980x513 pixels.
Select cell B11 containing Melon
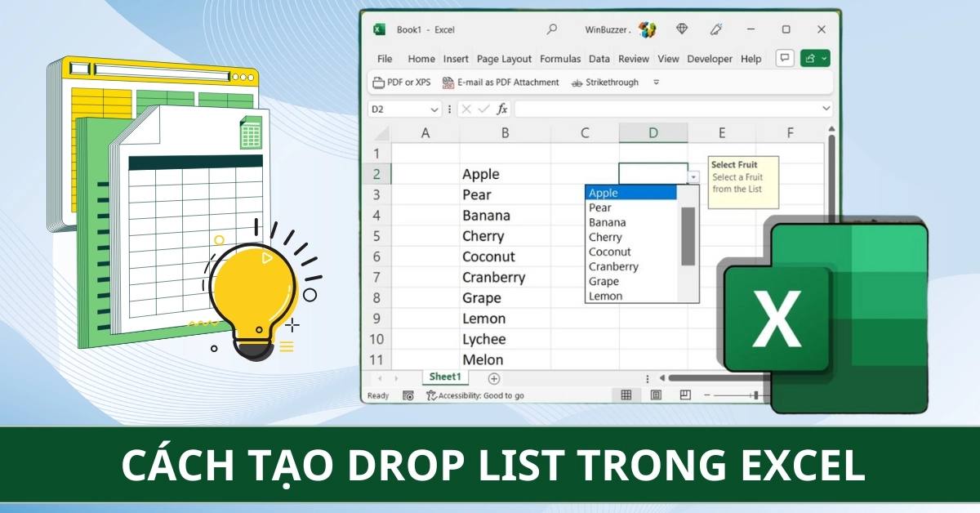pos(506,359)
